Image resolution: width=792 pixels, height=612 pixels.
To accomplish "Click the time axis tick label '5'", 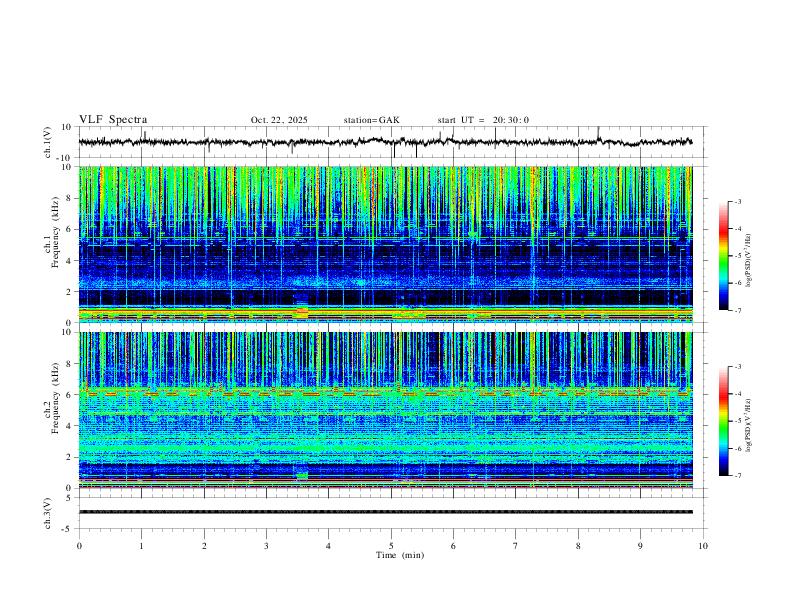I will tap(391, 546).
